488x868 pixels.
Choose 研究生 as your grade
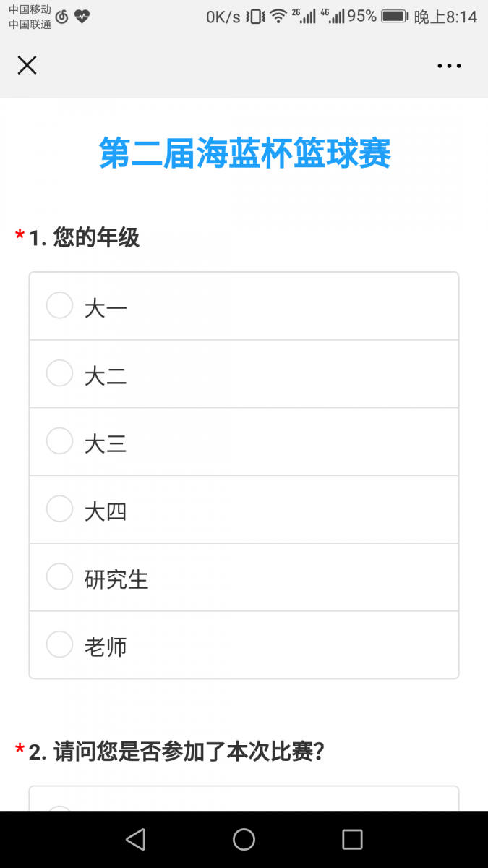click(x=244, y=576)
